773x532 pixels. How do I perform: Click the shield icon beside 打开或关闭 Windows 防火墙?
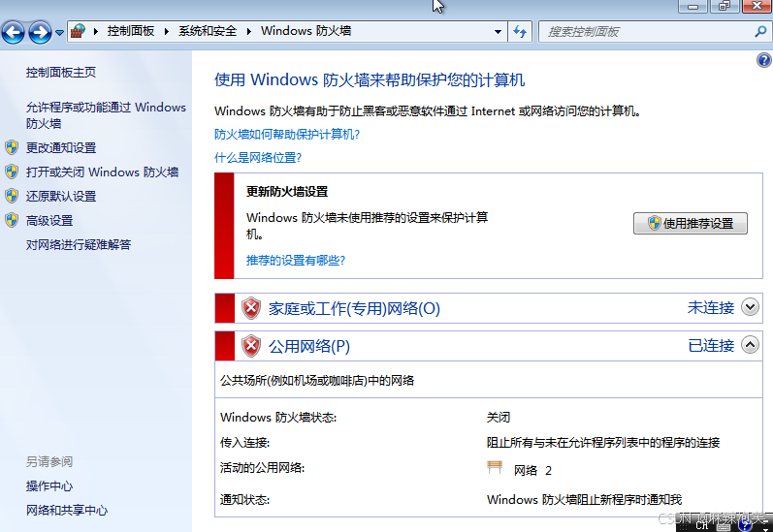click(12, 172)
